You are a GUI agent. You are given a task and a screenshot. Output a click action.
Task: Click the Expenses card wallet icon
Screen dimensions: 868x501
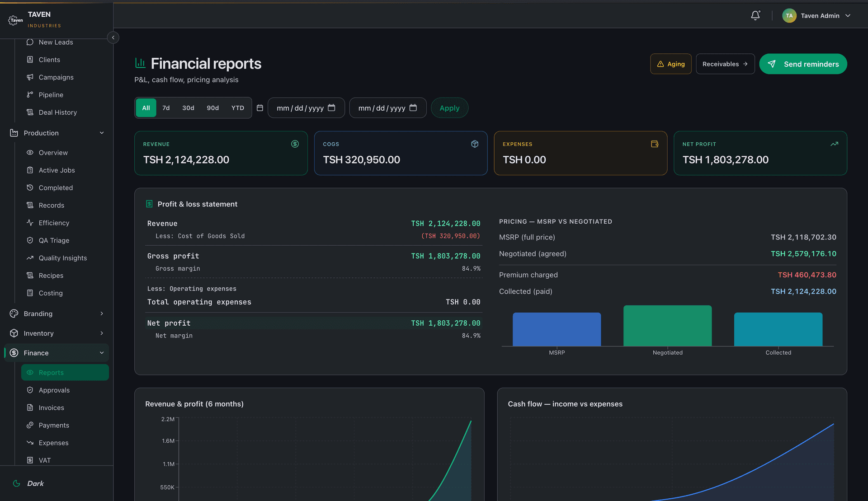(654, 144)
